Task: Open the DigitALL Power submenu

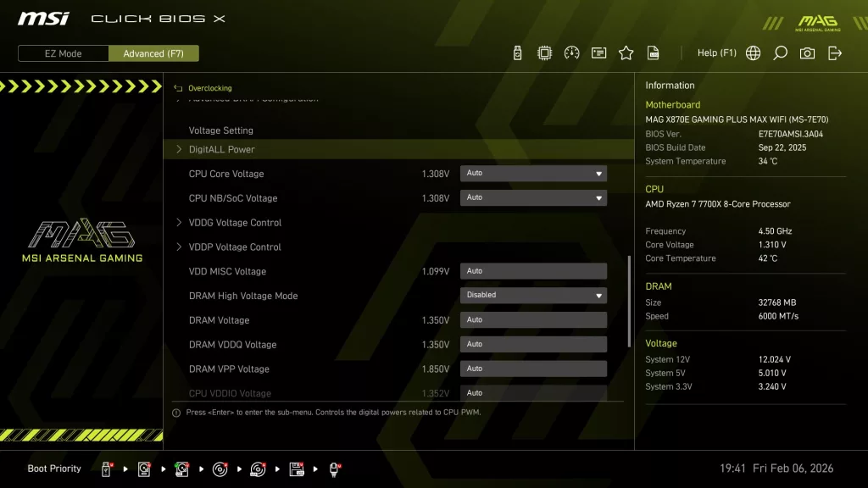Action: click(x=220, y=148)
